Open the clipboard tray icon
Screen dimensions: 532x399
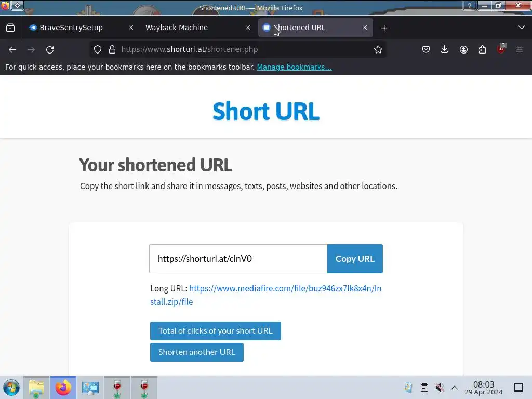[424, 388]
